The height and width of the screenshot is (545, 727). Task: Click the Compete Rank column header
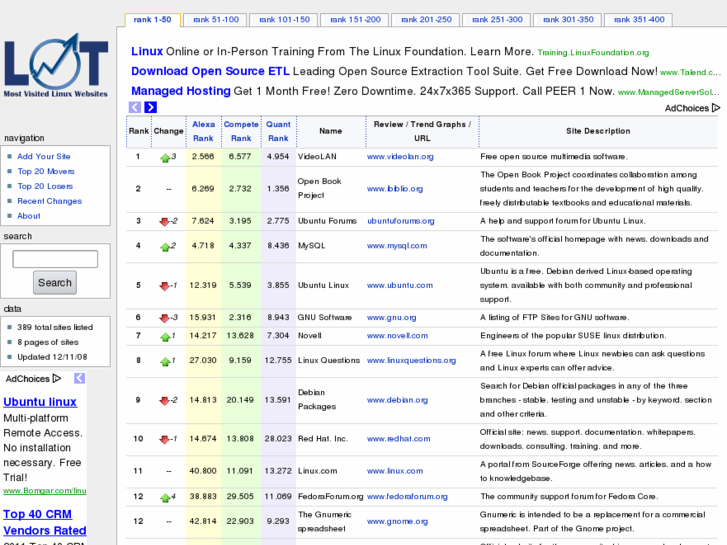[240, 131]
